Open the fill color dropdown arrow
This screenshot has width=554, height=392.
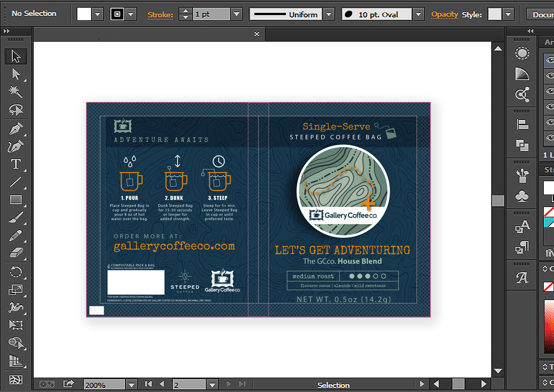click(x=97, y=15)
